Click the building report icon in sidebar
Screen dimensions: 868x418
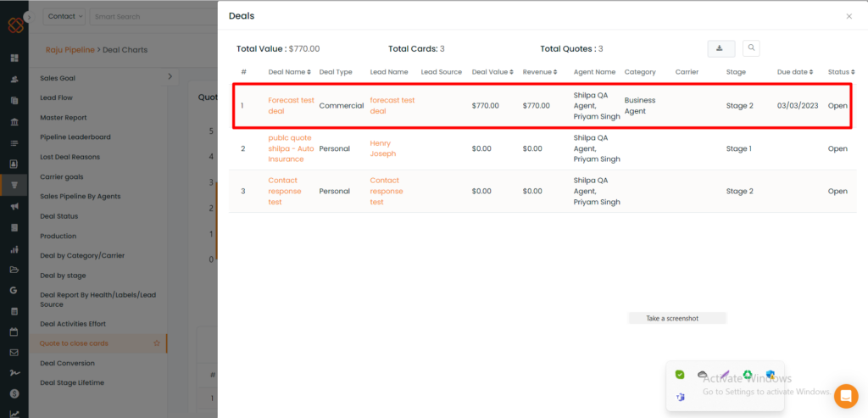pos(14,227)
